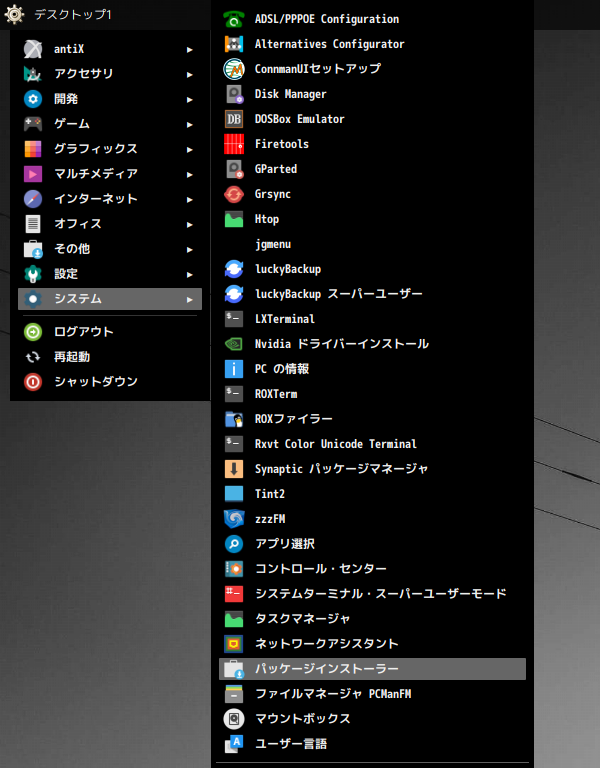Click the DOSBox Emulator DB icon

click(234, 119)
